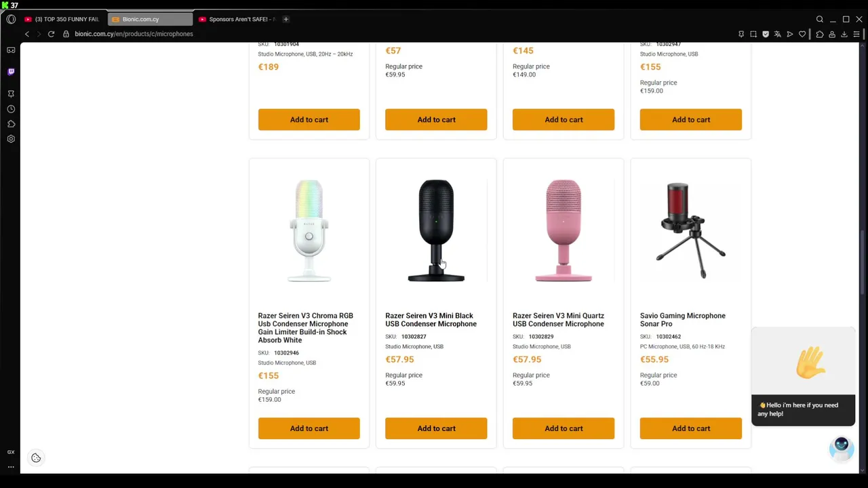
Task: Toggle the ad blocker shield icon
Action: pos(766,34)
